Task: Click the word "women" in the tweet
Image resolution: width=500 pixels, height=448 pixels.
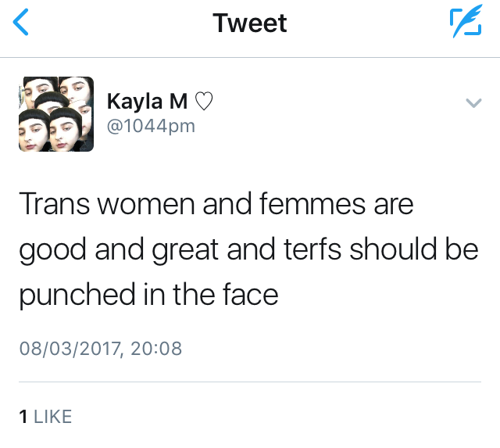Action: (x=145, y=205)
